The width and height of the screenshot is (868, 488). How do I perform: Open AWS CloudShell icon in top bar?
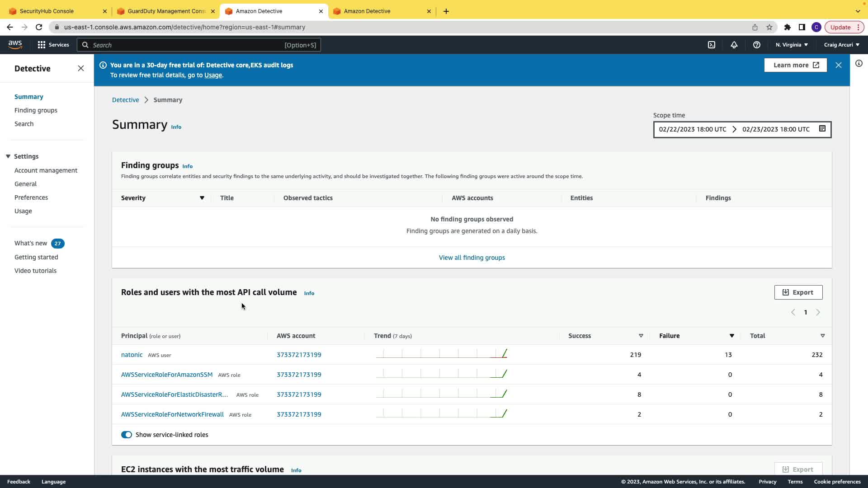coord(712,45)
